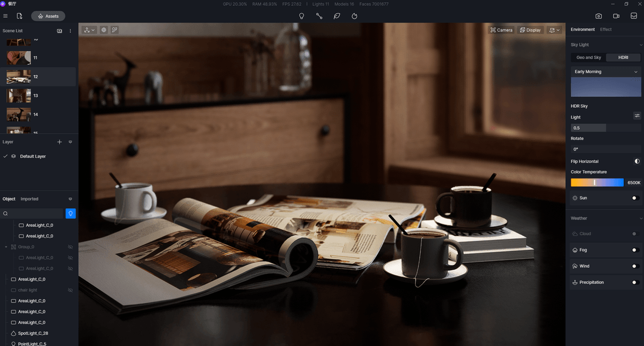Viewport: 644px width, 346px height.
Task: Take a screenshot with the camera icon
Action: pyautogui.click(x=598, y=16)
